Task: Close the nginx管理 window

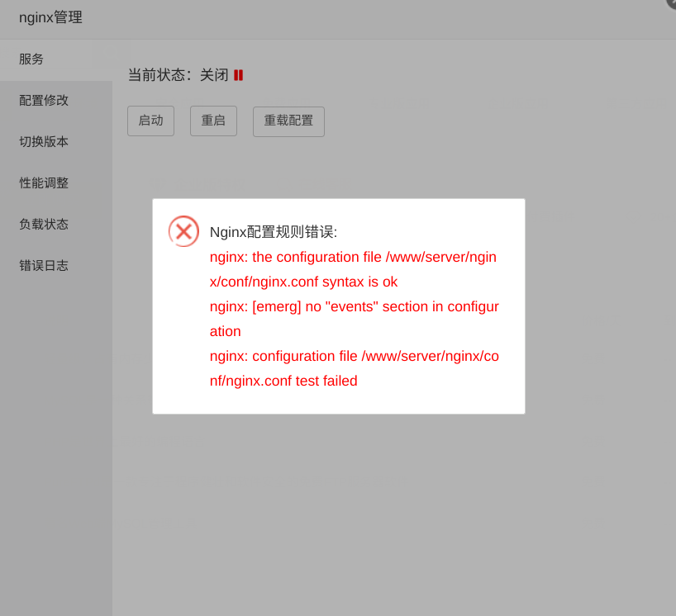Action: (x=671, y=2)
